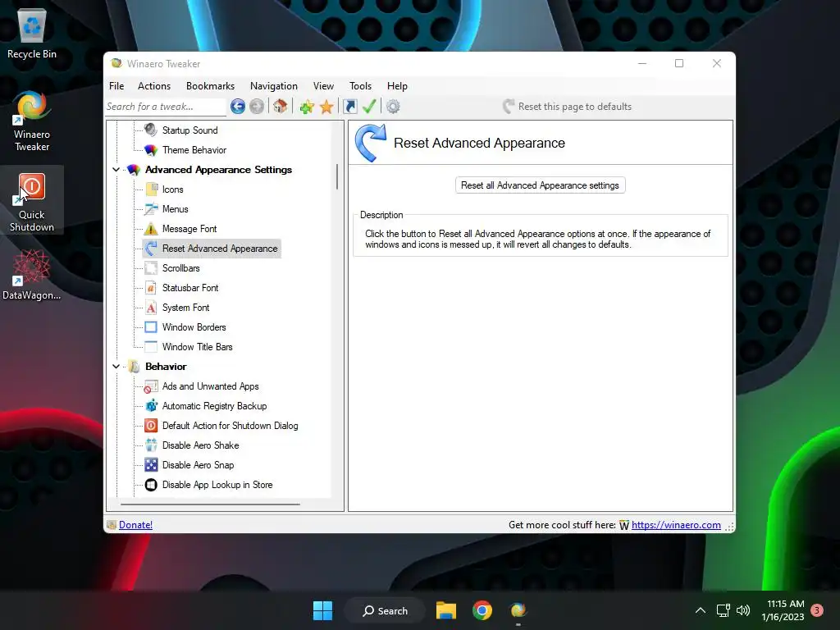Click the Disable App Lookup in Store icon
The image size is (840, 630).
pyautogui.click(x=151, y=485)
